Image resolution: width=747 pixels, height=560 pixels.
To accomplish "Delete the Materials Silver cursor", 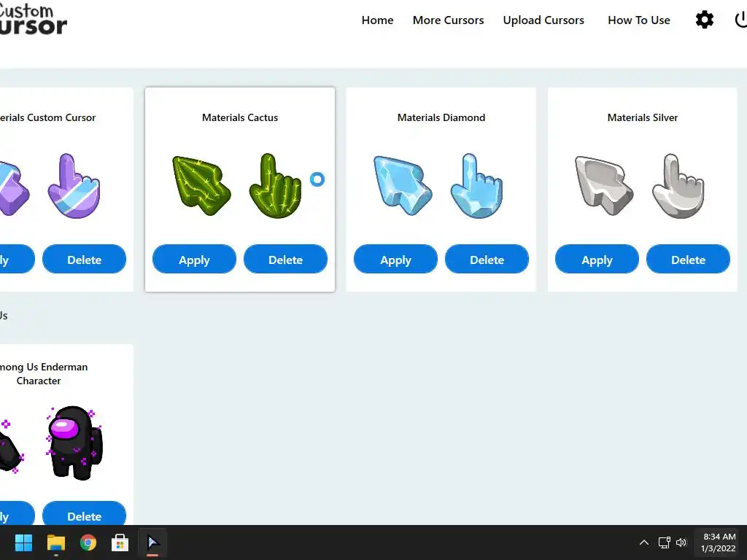I will pyautogui.click(x=689, y=260).
